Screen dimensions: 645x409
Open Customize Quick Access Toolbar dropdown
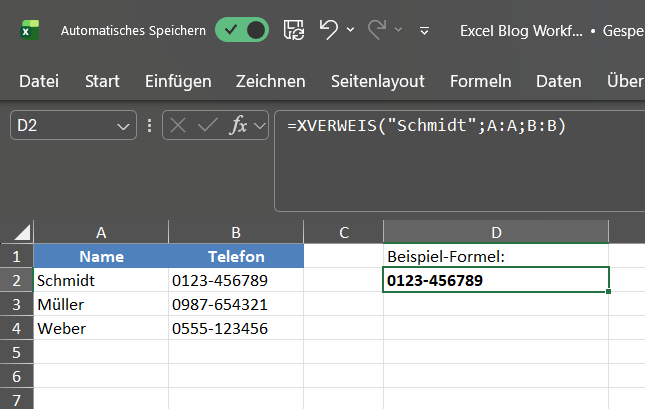point(424,30)
